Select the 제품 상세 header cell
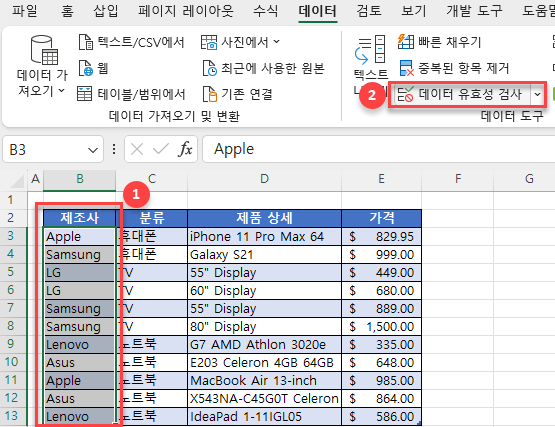This screenshot has width=555, height=427. (264, 218)
